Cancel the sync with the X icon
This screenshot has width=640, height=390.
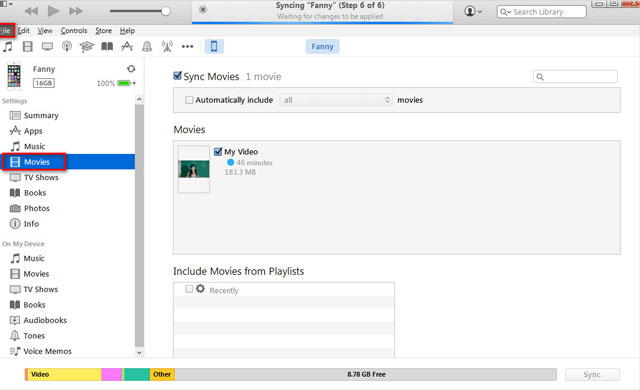click(x=203, y=9)
